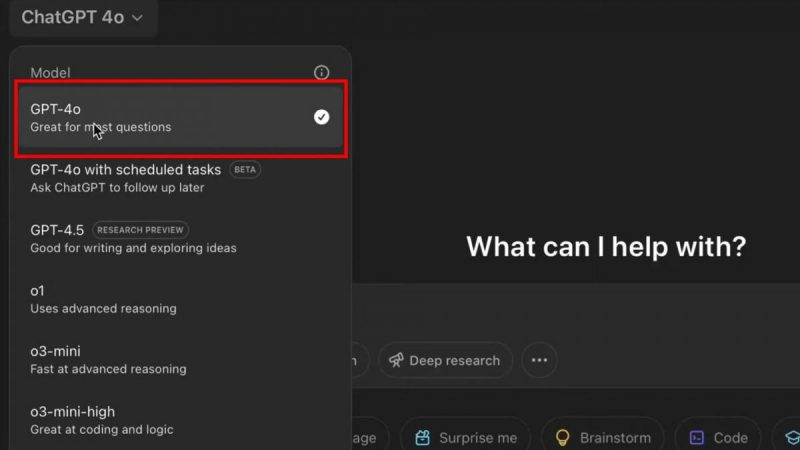Choose the o3-mini-high model

pos(181,420)
